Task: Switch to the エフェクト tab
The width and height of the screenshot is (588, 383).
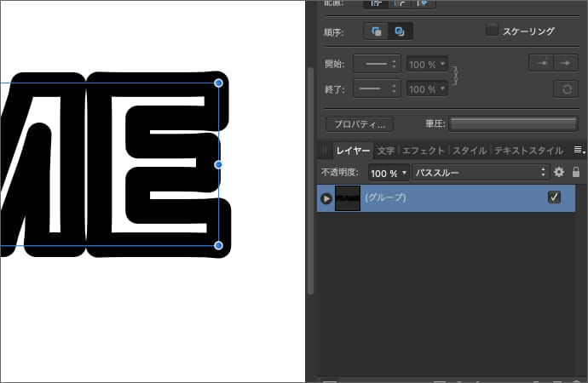Action: coord(424,151)
